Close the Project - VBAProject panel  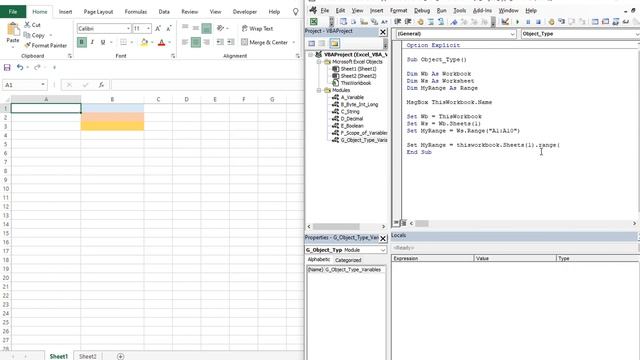(383, 32)
